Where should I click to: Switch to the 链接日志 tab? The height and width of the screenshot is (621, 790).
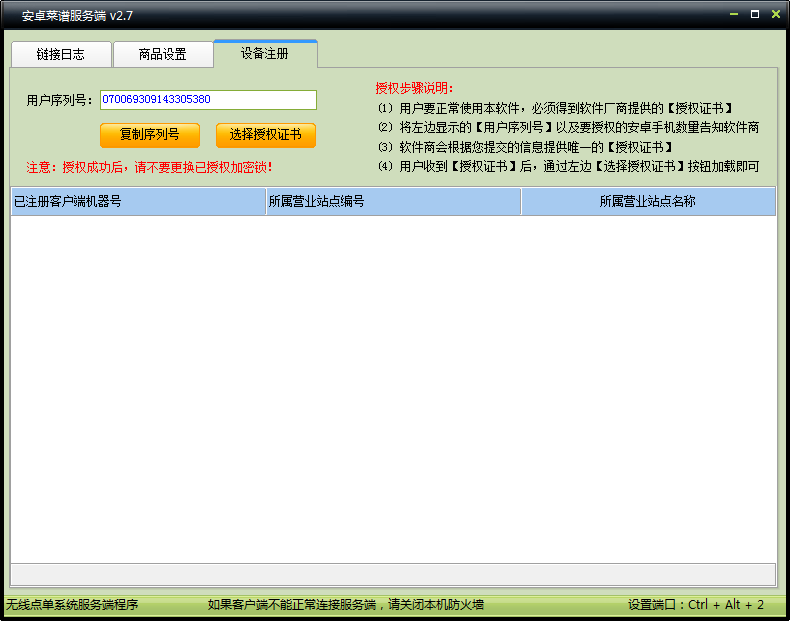click(61, 54)
